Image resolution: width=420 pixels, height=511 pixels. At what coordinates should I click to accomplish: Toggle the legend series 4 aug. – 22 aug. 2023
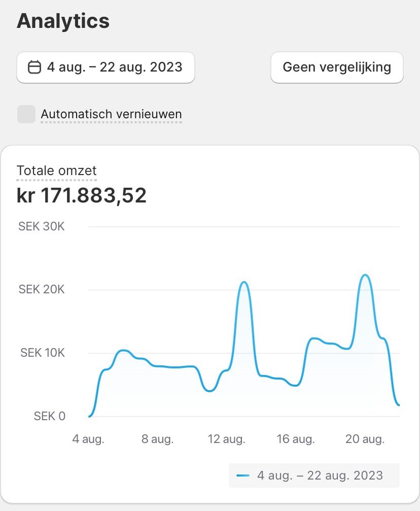[x=314, y=475]
